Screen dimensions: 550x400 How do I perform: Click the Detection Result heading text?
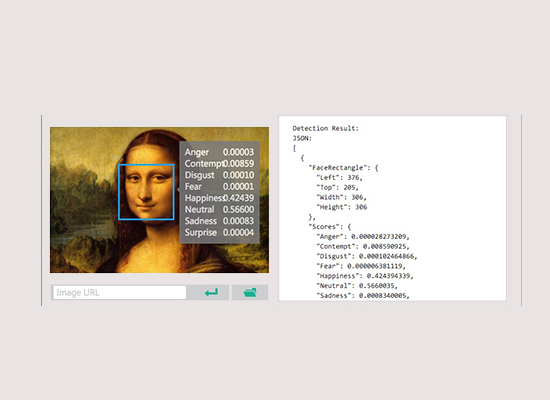click(326, 128)
